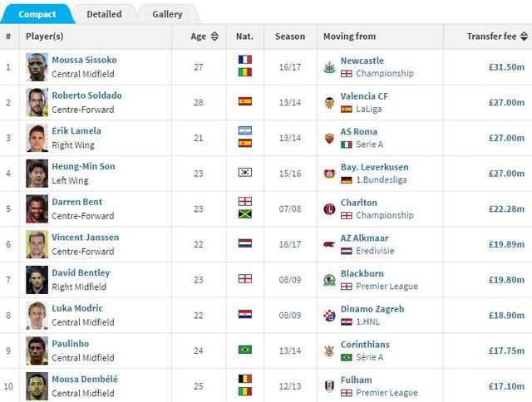Sort table by Age column arrows

(214, 37)
